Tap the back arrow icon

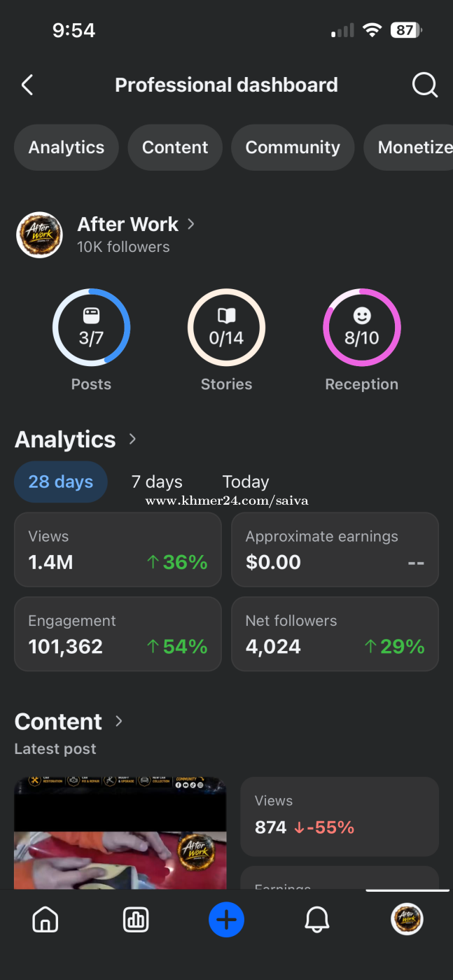pyautogui.click(x=27, y=85)
